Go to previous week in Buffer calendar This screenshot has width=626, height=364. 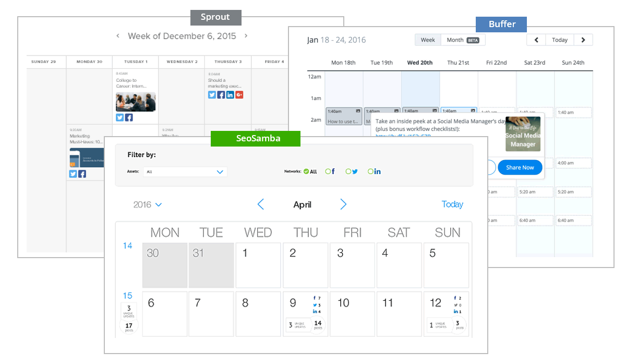click(x=536, y=40)
